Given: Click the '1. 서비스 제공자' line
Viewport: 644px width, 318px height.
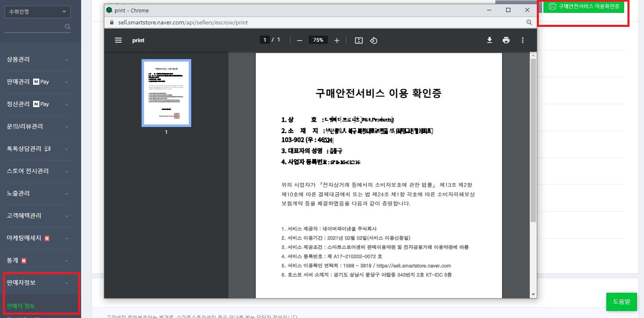Looking at the screenshot, I should click(x=329, y=229).
